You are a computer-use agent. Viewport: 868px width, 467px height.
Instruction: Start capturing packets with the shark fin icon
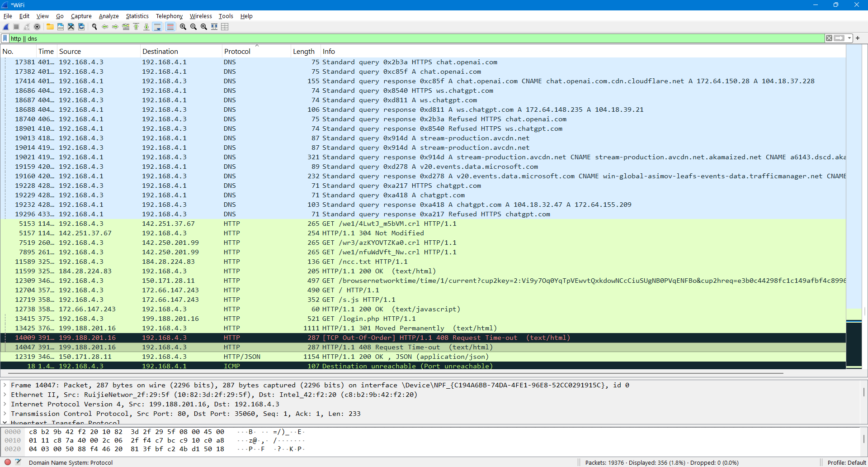click(6, 27)
